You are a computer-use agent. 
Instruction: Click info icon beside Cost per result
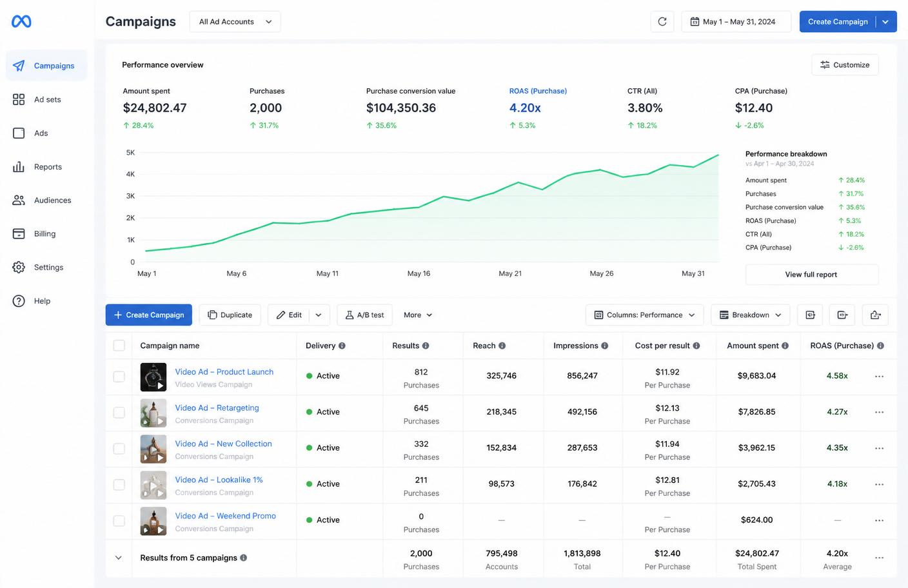pos(696,346)
